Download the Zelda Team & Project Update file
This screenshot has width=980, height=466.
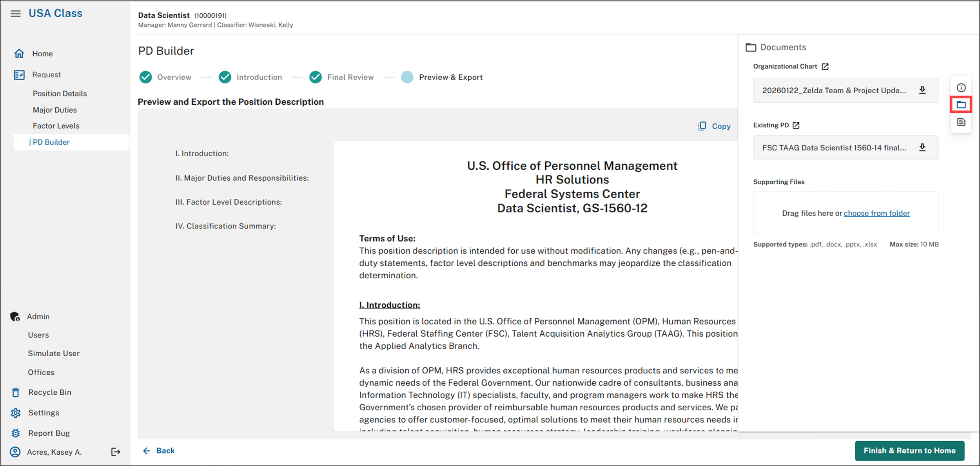[x=922, y=90]
